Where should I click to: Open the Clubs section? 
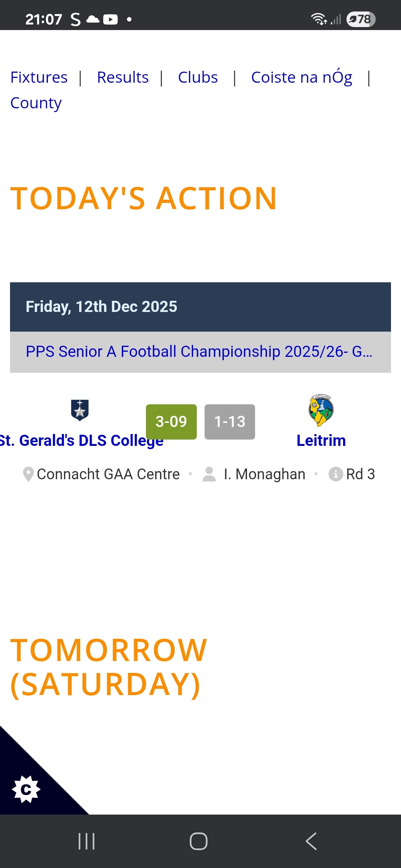click(198, 77)
